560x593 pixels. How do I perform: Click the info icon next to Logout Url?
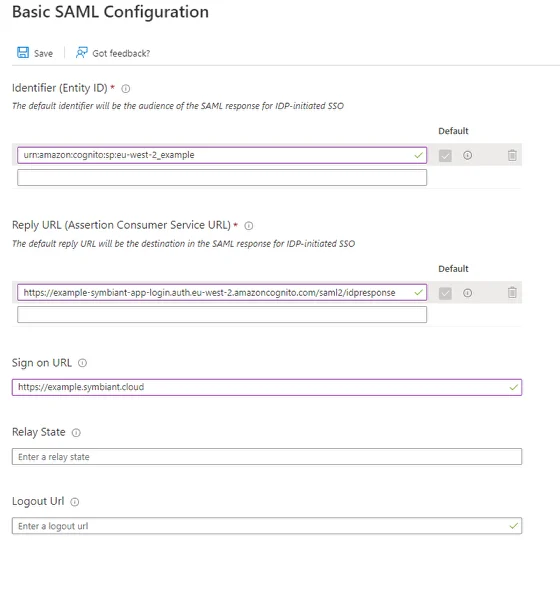click(75, 502)
